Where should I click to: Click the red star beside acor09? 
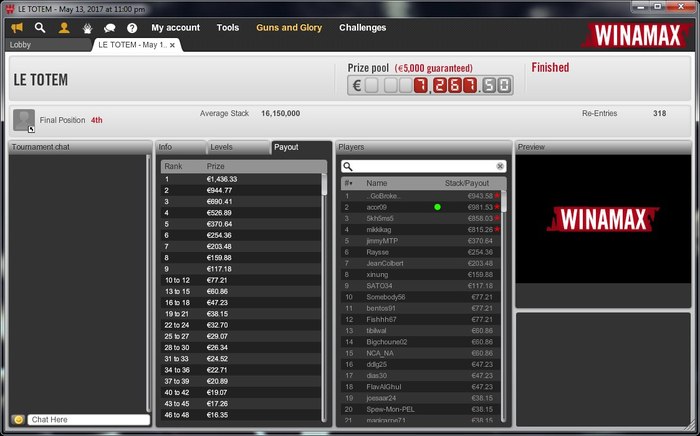pos(496,207)
